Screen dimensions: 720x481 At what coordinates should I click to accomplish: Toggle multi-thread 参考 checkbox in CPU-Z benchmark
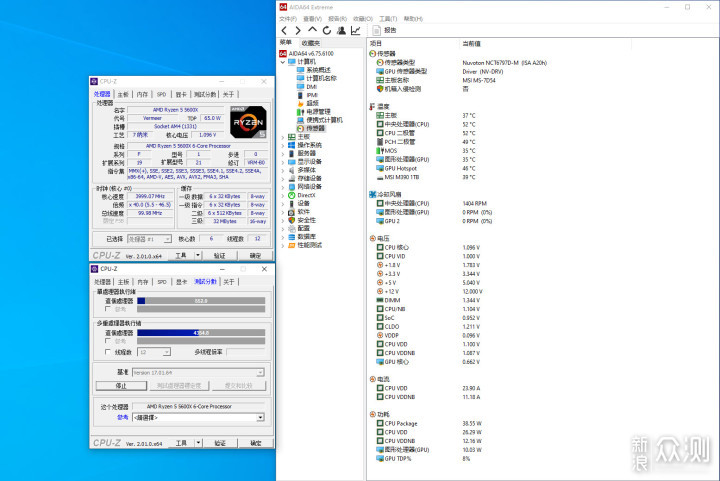point(108,341)
